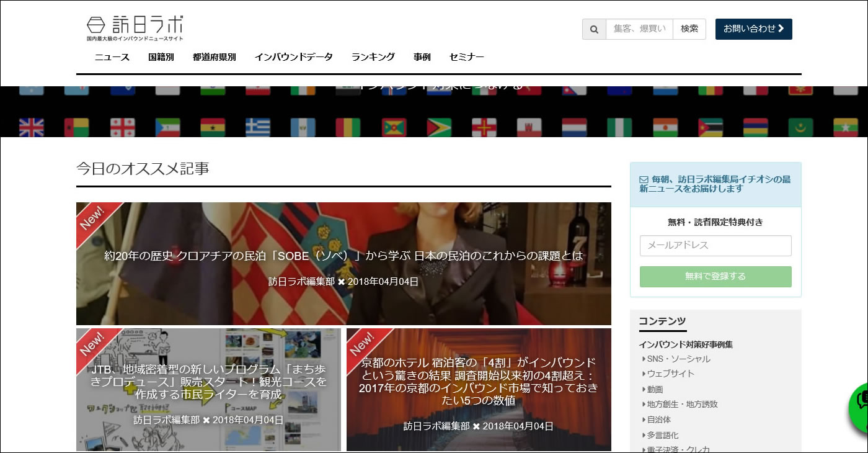Image resolution: width=868 pixels, height=453 pixels.
Task: Click the Grenada flag in banner
Action: (393, 127)
